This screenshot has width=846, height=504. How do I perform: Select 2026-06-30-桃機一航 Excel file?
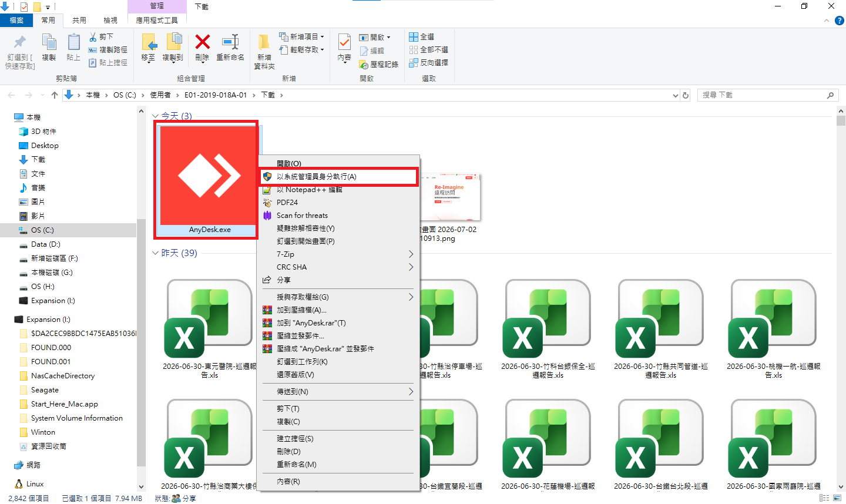[x=773, y=320]
